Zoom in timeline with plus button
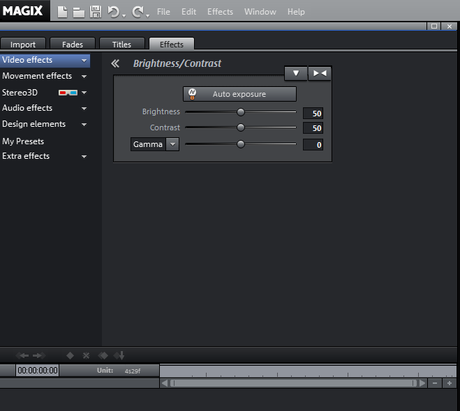460x411 pixels. pyautogui.click(x=449, y=383)
